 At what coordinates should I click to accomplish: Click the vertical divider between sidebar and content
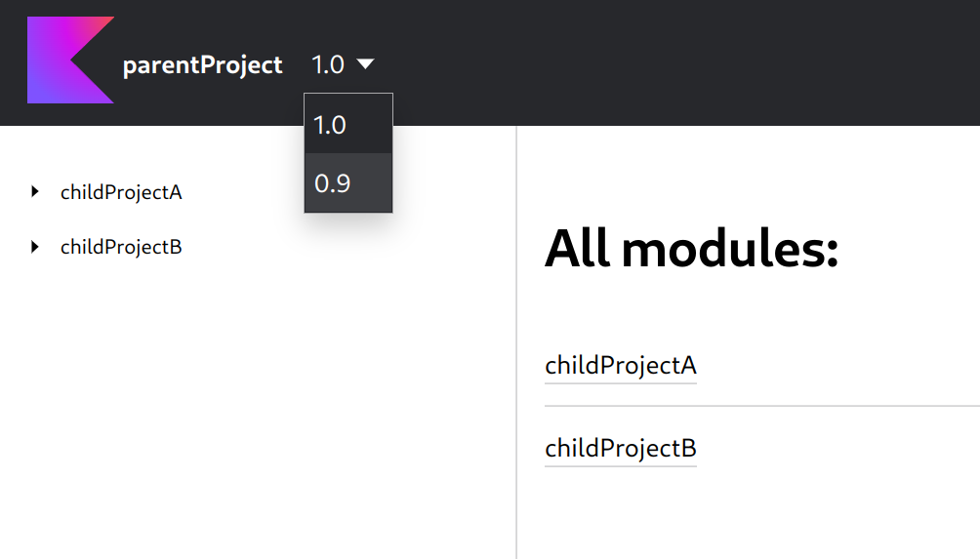pos(517,342)
